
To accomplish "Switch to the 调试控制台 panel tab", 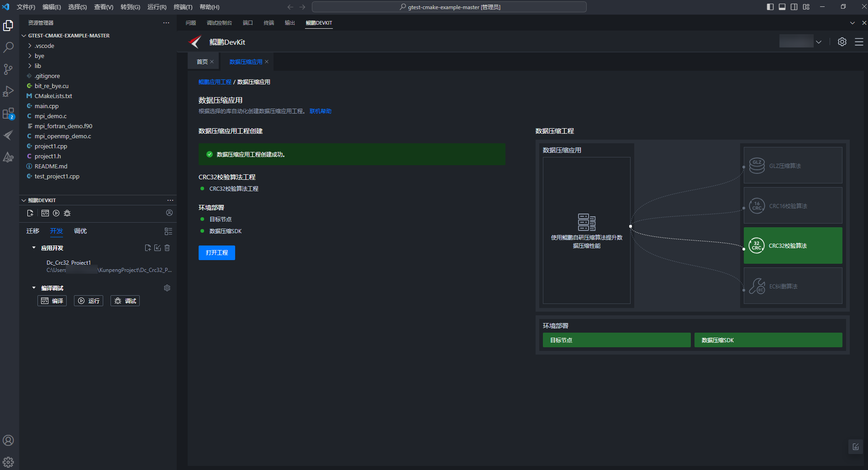I will [x=219, y=23].
